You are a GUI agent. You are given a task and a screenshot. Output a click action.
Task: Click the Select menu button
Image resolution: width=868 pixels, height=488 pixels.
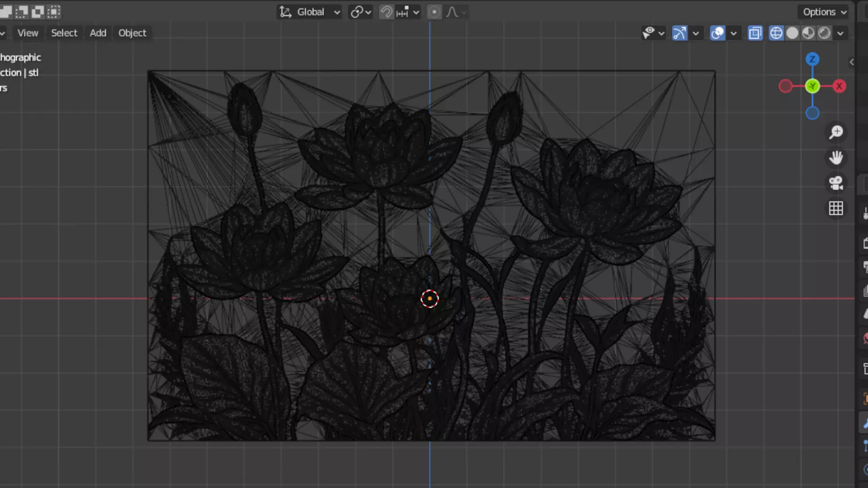64,33
